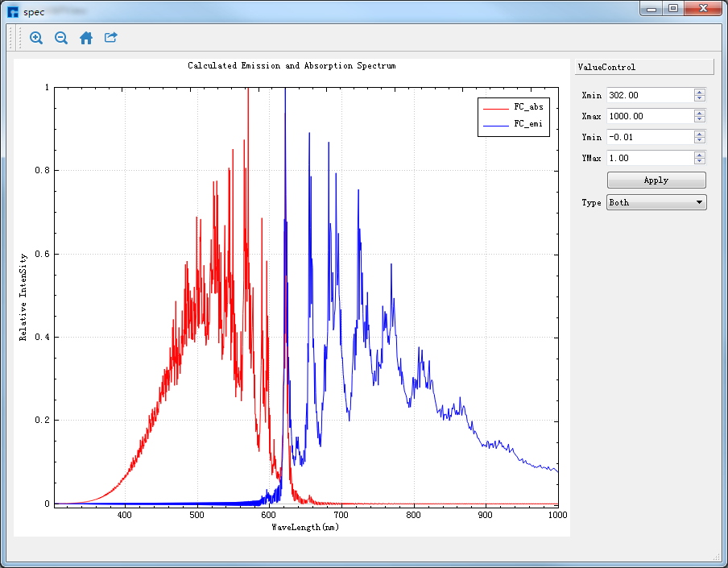728x568 pixels.
Task: Decrease Xmin using its down arrow
Action: click(x=700, y=99)
